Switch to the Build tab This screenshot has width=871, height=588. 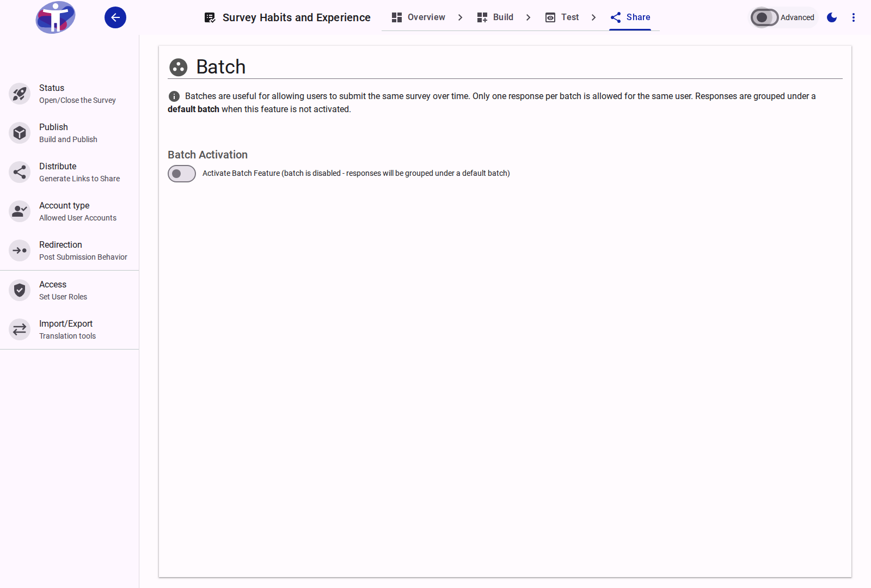point(495,17)
